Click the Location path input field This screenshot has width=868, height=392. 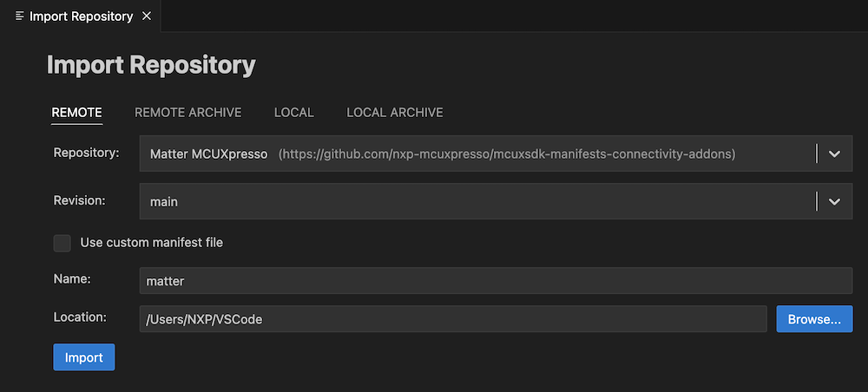tap(452, 319)
